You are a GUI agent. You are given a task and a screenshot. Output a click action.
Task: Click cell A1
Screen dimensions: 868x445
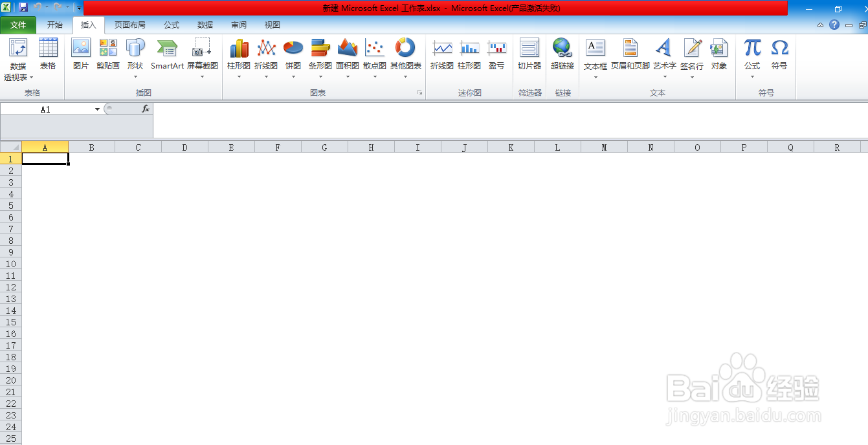point(45,158)
